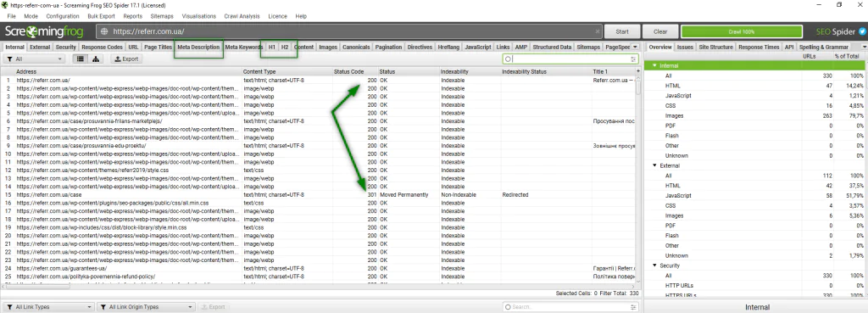Switch to the Response Codes tab
The height and width of the screenshot is (313, 868).
[x=102, y=48]
